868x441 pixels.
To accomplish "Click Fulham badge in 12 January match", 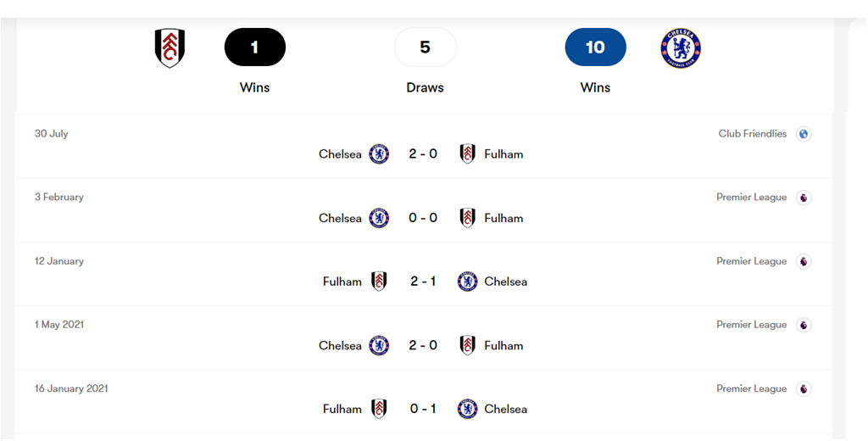I will [379, 282].
